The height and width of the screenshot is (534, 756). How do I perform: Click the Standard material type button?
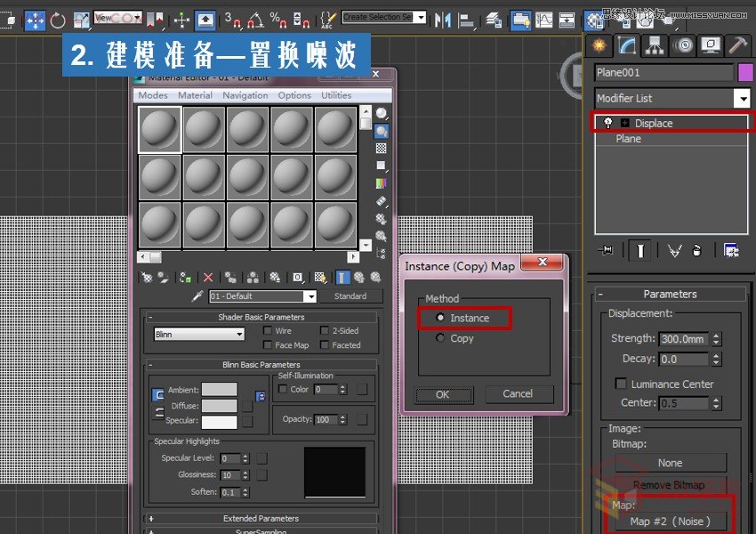[x=350, y=296]
